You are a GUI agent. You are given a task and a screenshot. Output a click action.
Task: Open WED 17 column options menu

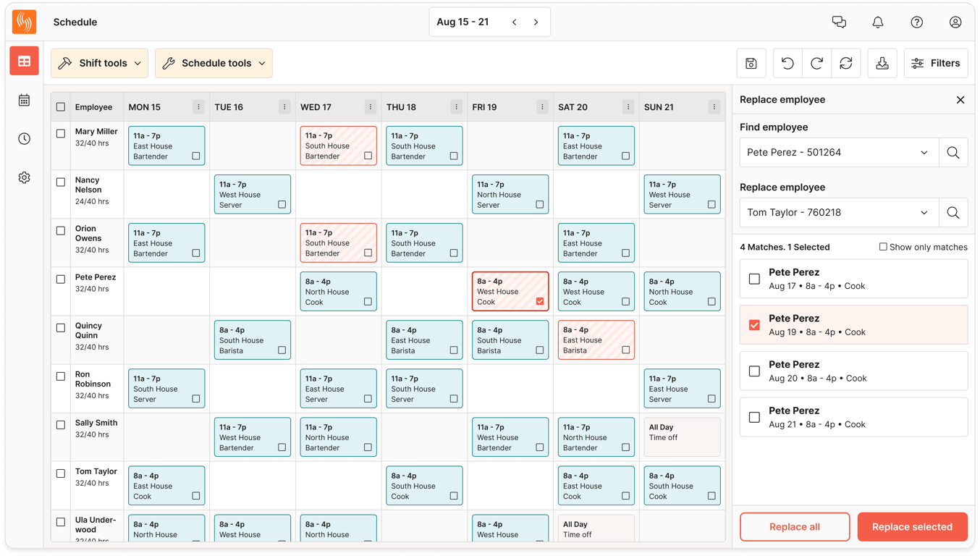click(371, 107)
